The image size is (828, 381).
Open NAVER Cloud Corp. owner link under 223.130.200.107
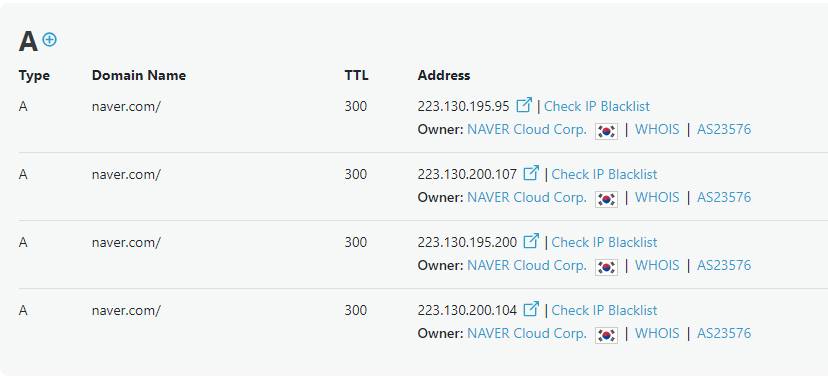click(x=527, y=198)
